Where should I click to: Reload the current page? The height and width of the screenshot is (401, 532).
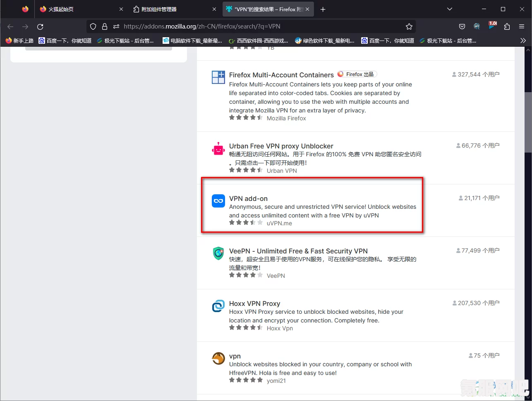[x=40, y=26]
